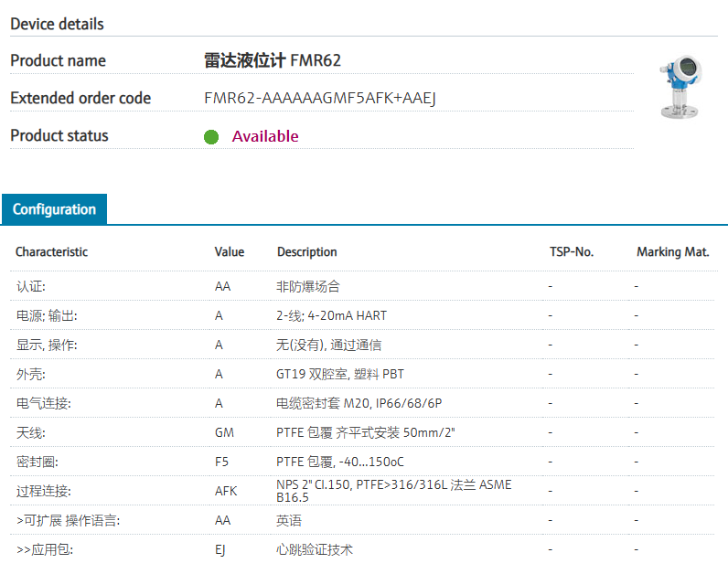728x574 pixels.
Task: Select the extended order code FMR62-AAAAAAGMF5AFK+AAEJ
Action: (x=319, y=98)
